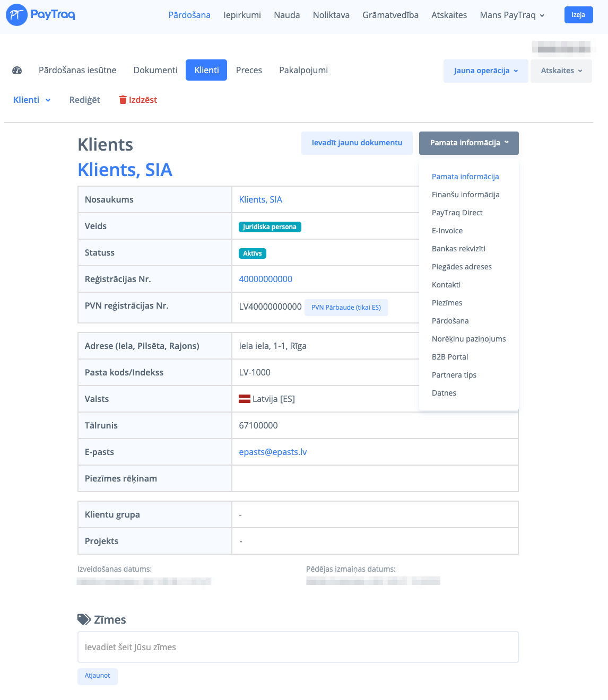Select Piegādes adreses menu entry
The height and width of the screenshot is (700, 608).
click(x=462, y=267)
